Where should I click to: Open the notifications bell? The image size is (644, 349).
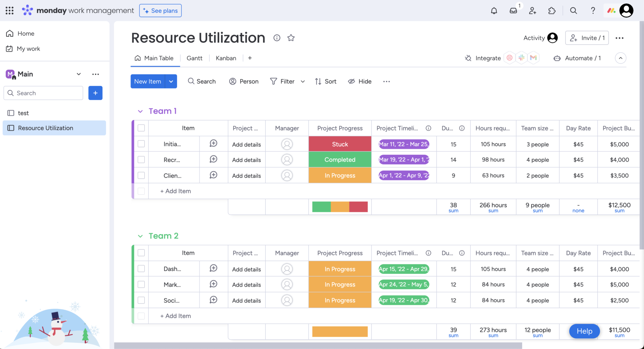coord(494,11)
